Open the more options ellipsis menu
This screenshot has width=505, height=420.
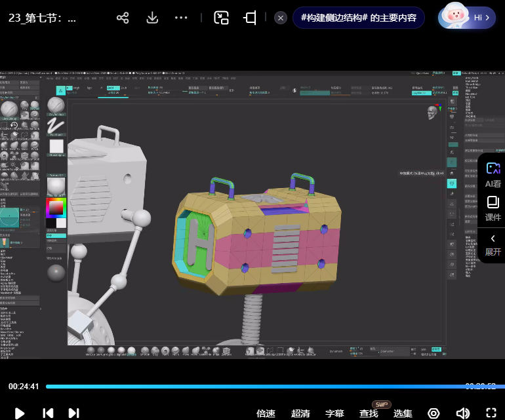tap(182, 18)
